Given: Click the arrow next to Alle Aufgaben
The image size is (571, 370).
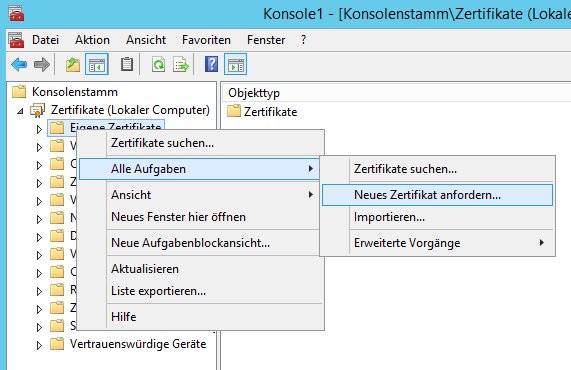Looking at the screenshot, I should [311, 169].
